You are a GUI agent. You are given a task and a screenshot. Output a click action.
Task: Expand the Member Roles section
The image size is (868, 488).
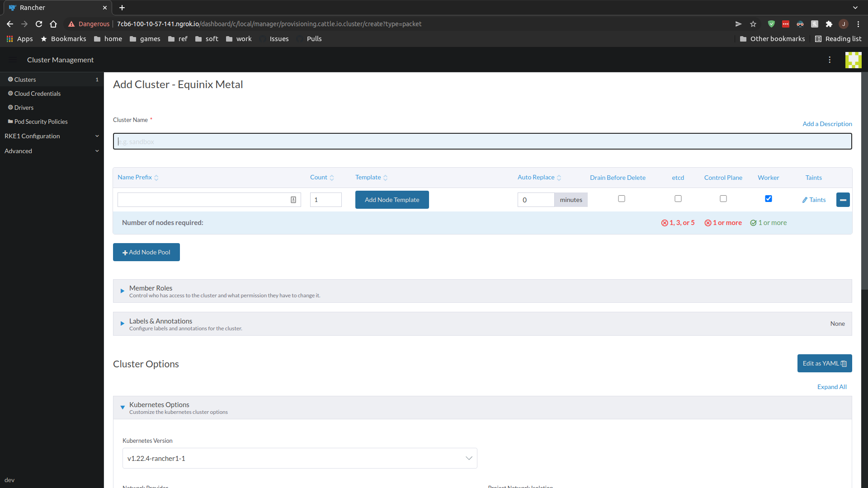tap(122, 291)
